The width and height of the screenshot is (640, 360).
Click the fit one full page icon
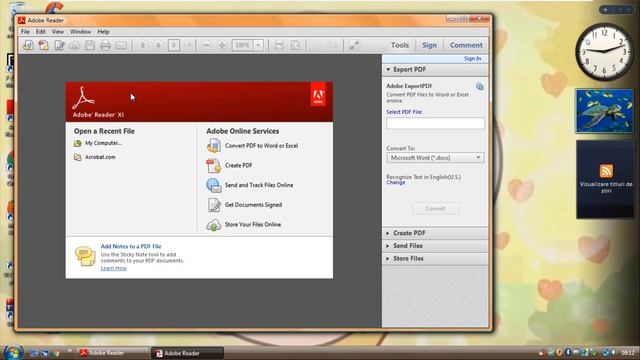click(x=295, y=45)
